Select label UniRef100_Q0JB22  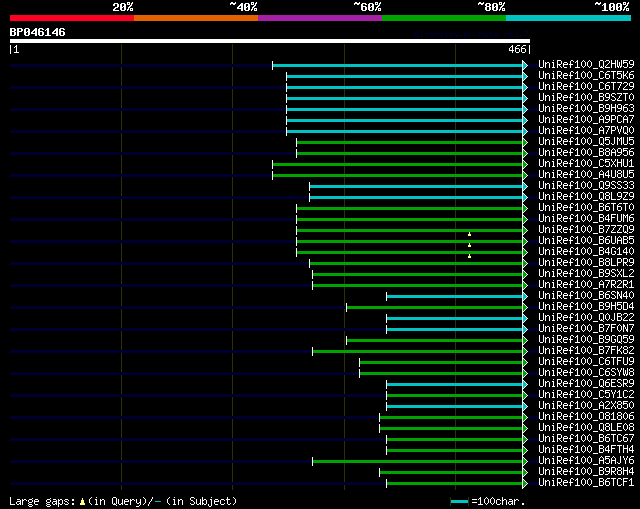[x=586, y=318]
